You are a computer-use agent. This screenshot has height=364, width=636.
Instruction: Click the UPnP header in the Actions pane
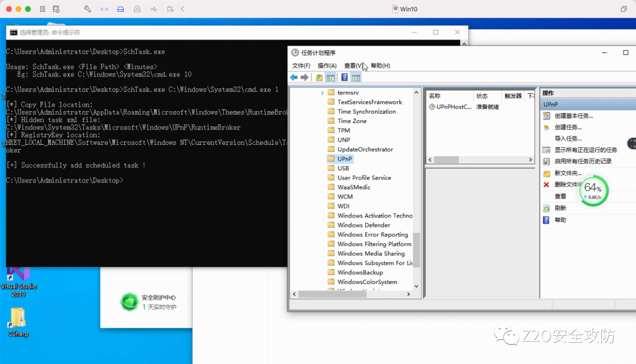588,105
